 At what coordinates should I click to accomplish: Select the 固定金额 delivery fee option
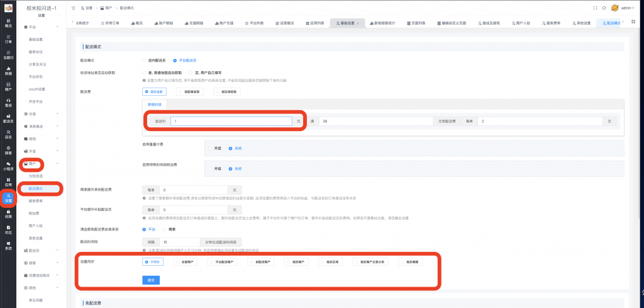click(x=154, y=92)
